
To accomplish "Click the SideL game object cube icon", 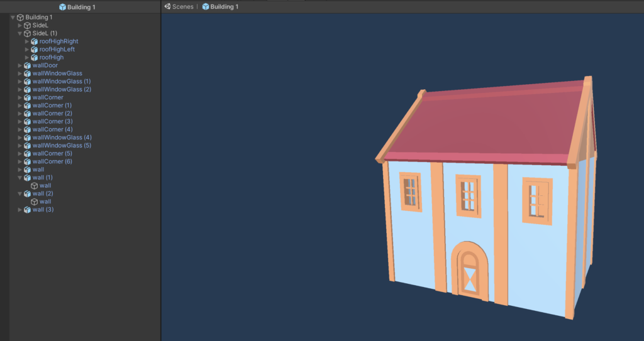I will coord(27,25).
